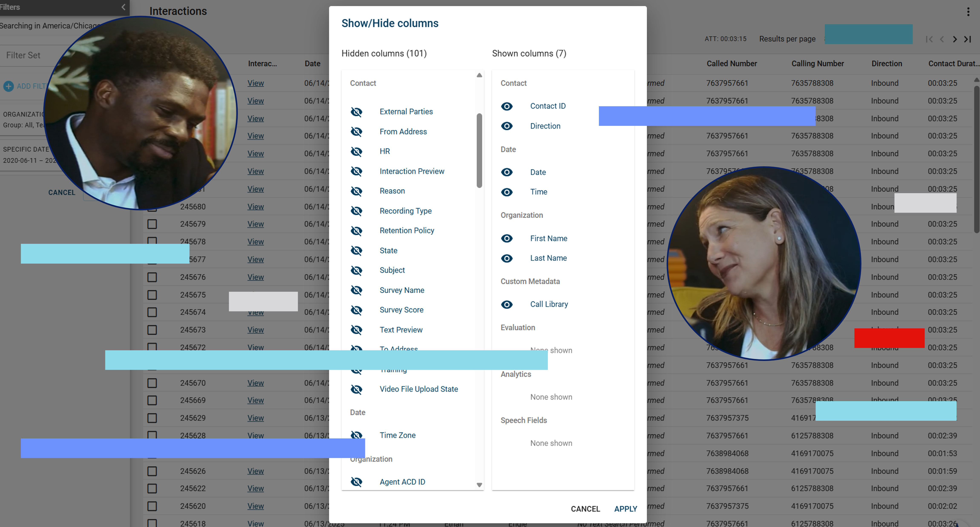Click eye icon next to First Name
This screenshot has width=980, height=527.
(506, 238)
